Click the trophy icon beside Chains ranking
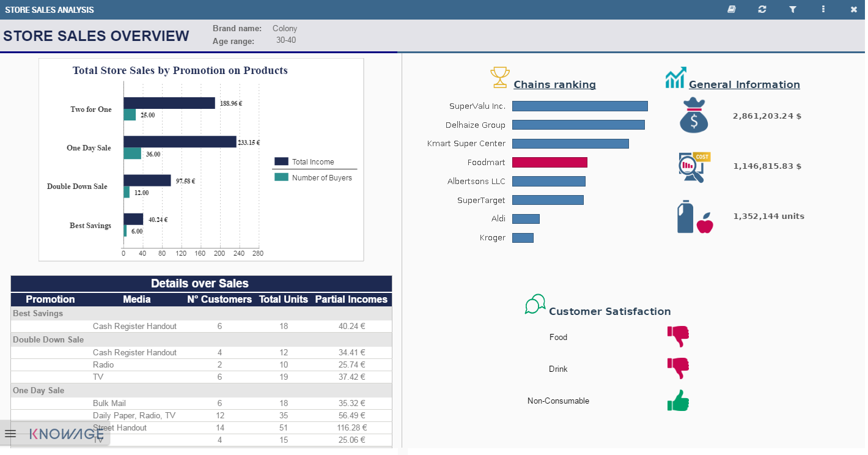Screen dimensions: 868x455 tap(500, 77)
